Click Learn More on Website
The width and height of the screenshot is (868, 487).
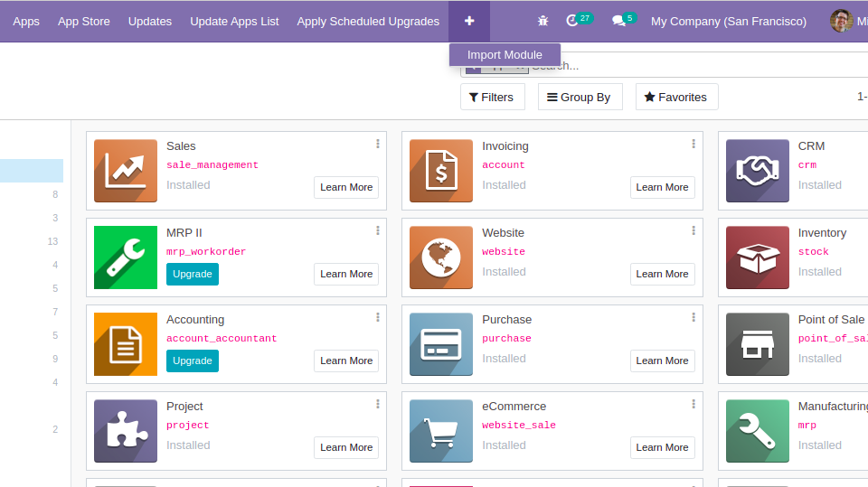tap(662, 274)
